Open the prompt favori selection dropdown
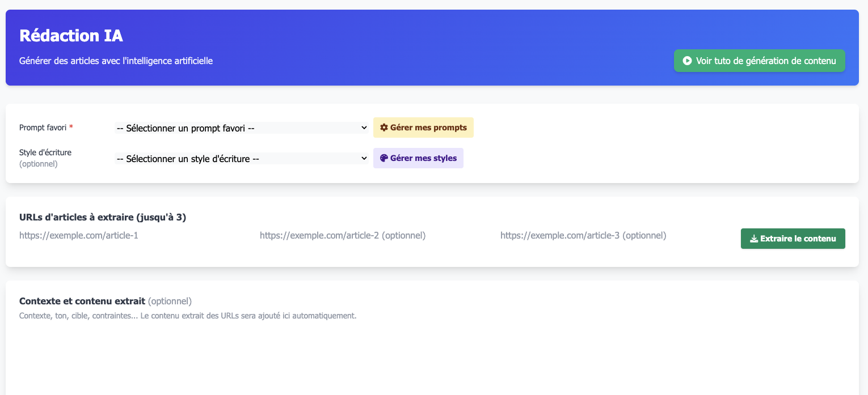The width and height of the screenshot is (868, 395). 238,128
